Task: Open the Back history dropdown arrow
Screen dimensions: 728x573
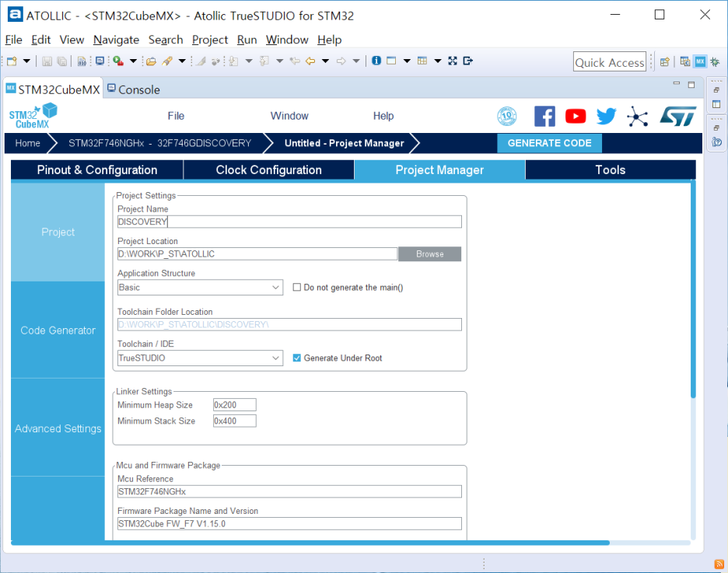Action: [325, 61]
